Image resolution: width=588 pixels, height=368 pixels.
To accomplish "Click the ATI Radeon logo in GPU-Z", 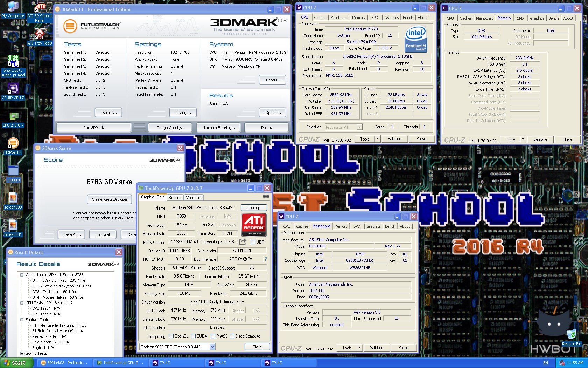I will (254, 225).
